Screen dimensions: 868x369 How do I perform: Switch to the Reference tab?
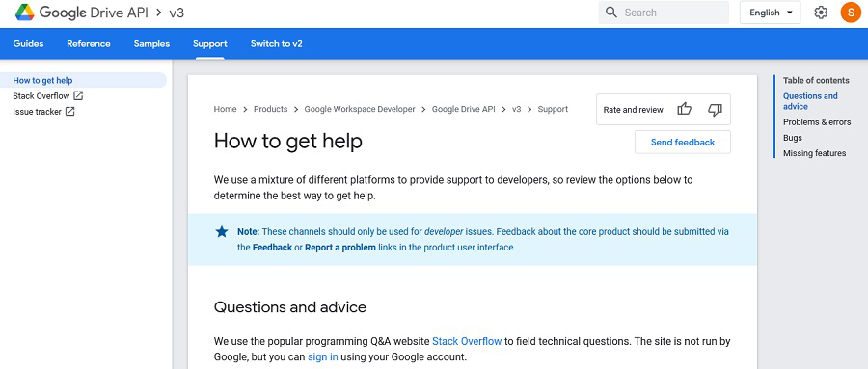pyautogui.click(x=89, y=43)
